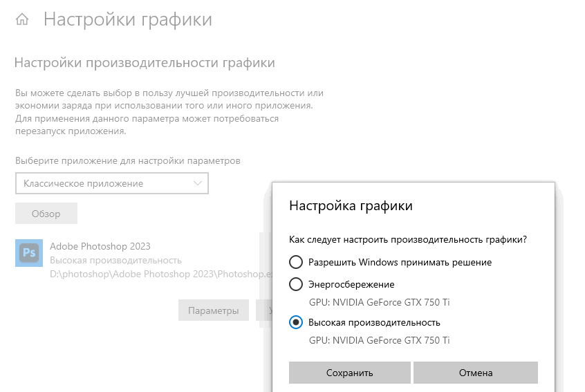
Task: Select the 'Энергосбережение' radio option
Action: (x=296, y=284)
